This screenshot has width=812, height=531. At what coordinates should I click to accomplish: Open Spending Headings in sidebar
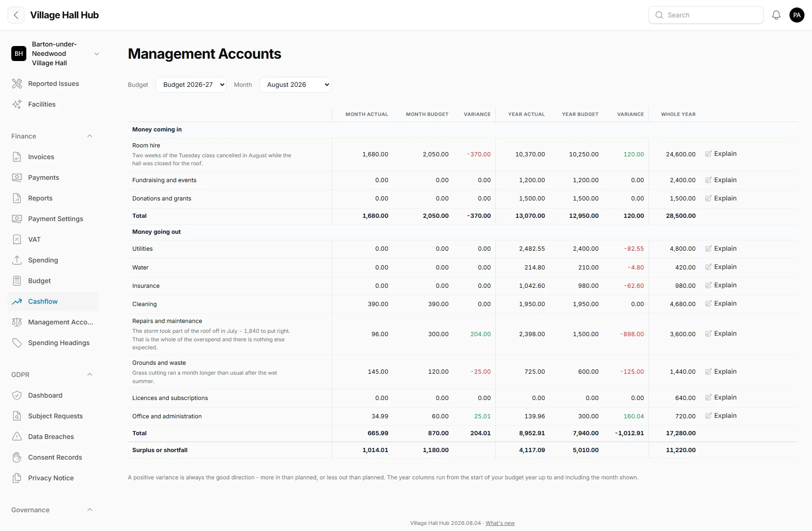click(53, 343)
